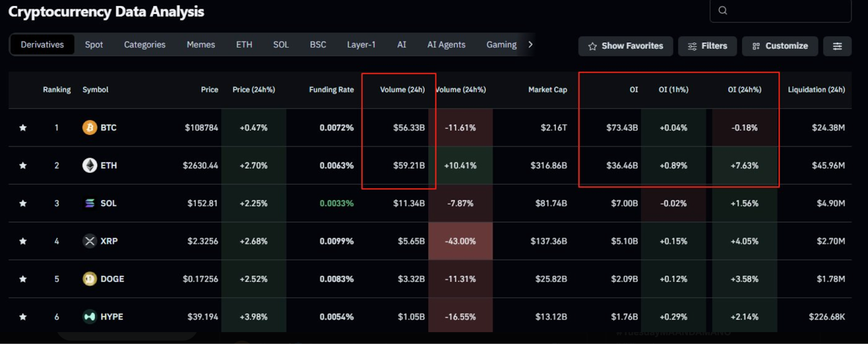
Task: Click ETH price $2630.44
Action: 200,165
